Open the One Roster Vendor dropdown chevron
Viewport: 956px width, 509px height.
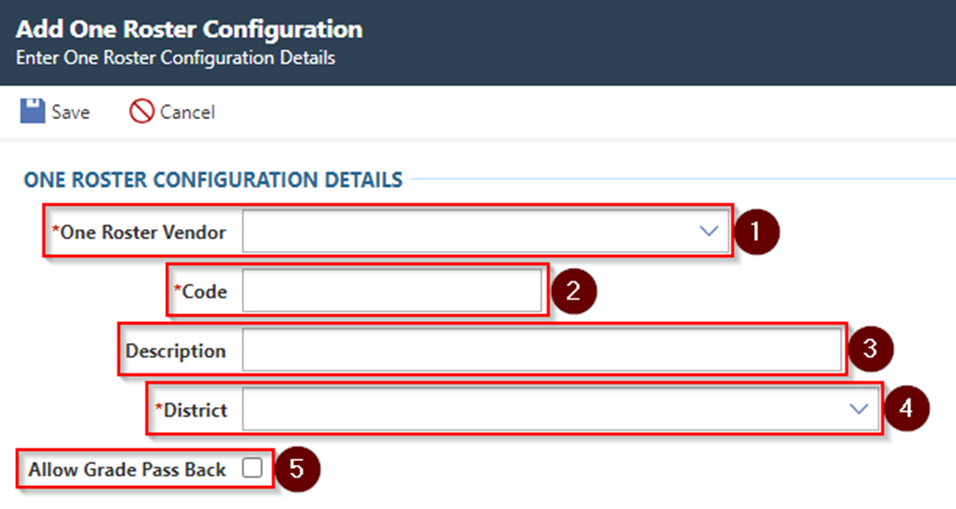(708, 231)
